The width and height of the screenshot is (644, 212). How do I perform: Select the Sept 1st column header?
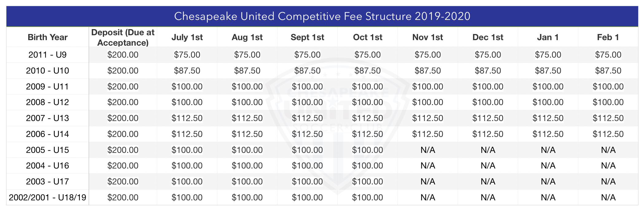(307, 37)
